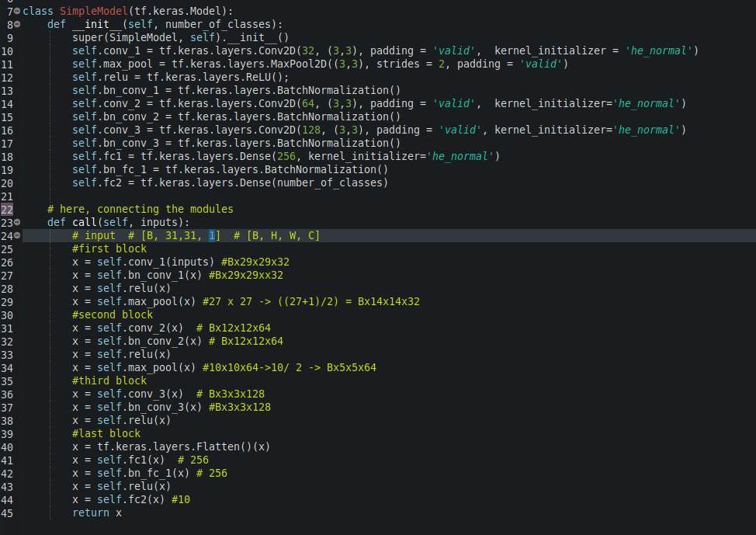This screenshot has height=535, width=756.
Task: Click line number 45 in the gutter
Action: [x=7, y=513]
